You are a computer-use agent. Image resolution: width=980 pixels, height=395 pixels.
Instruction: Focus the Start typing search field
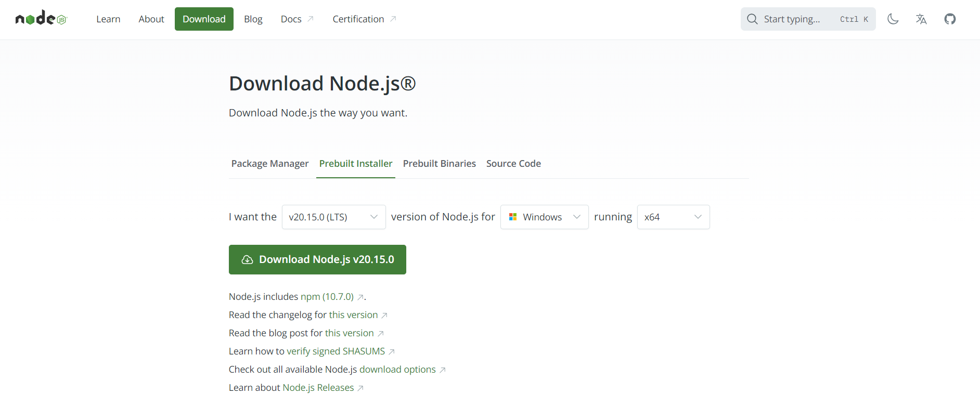808,19
